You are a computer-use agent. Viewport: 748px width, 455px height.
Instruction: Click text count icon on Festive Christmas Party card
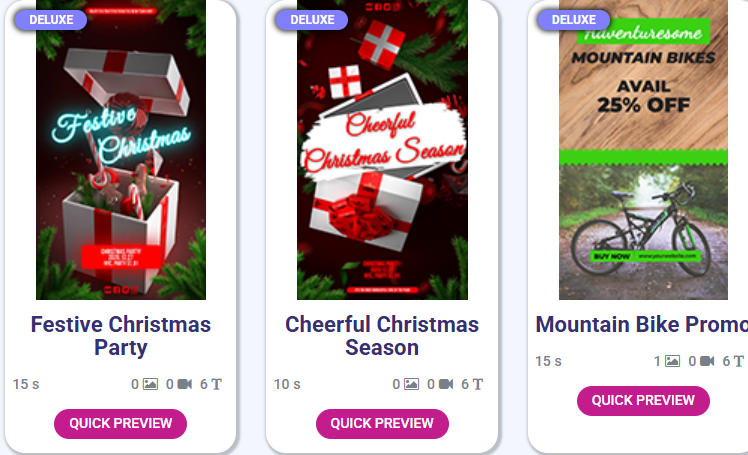pos(216,384)
